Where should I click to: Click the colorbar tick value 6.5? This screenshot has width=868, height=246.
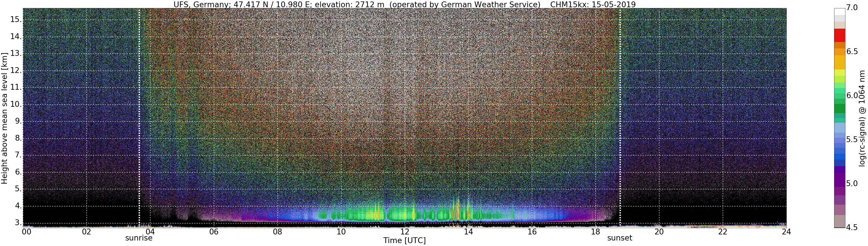(852, 52)
